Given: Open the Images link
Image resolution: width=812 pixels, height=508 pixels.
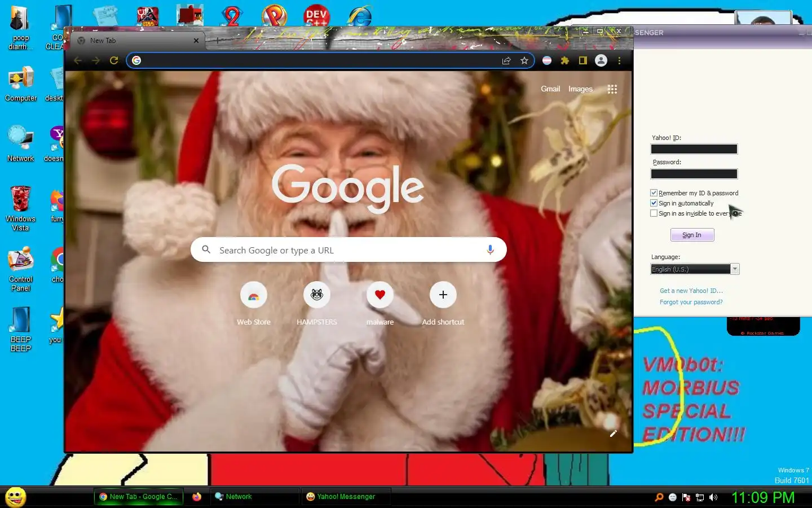Looking at the screenshot, I should tap(580, 89).
